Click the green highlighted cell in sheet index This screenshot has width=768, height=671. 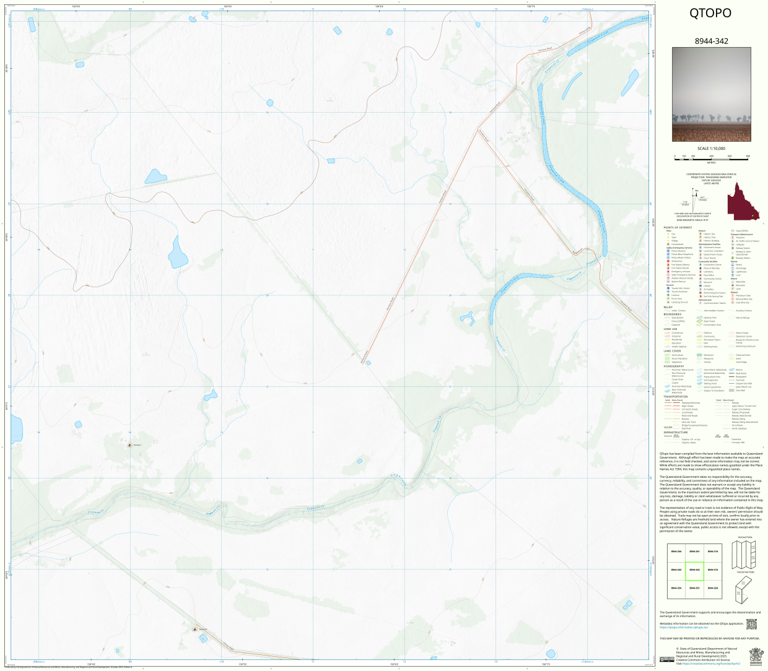[x=694, y=571]
